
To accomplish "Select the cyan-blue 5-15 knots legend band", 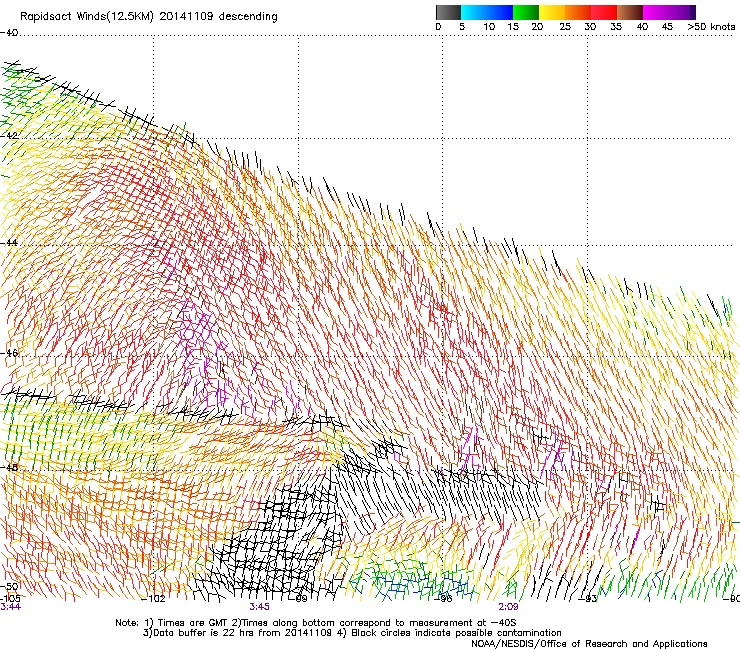I will click(x=487, y=12).
